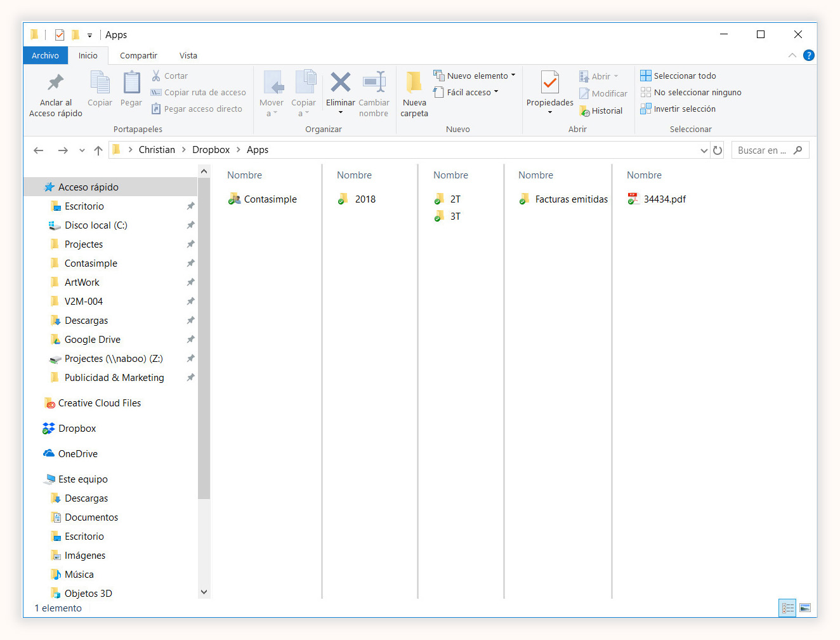Open Objetos 3D under Este equipo
The width and height of the screenshot is (840, 640).
(x=81, y=594)
